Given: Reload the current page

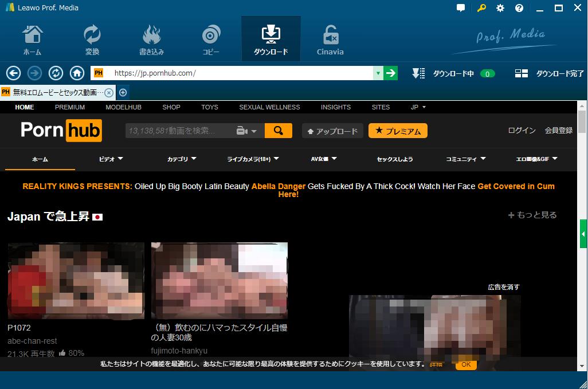Looking at the screenshot, I should tap(56, 73).
